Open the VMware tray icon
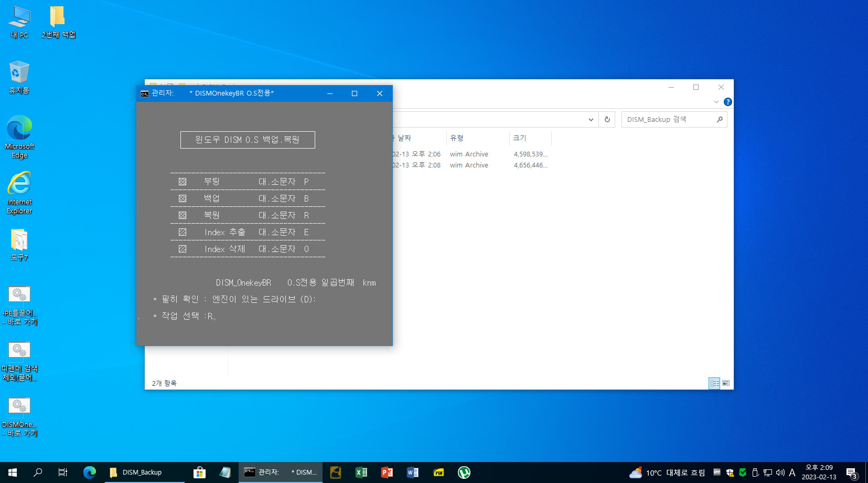 [717, 472]
